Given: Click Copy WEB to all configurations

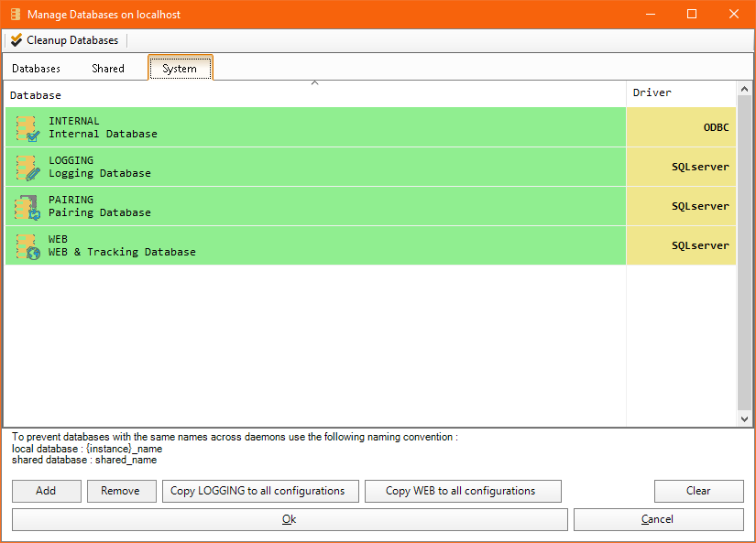Looking at the screenshot, I should pyautogui.click(x=460, y=491).
